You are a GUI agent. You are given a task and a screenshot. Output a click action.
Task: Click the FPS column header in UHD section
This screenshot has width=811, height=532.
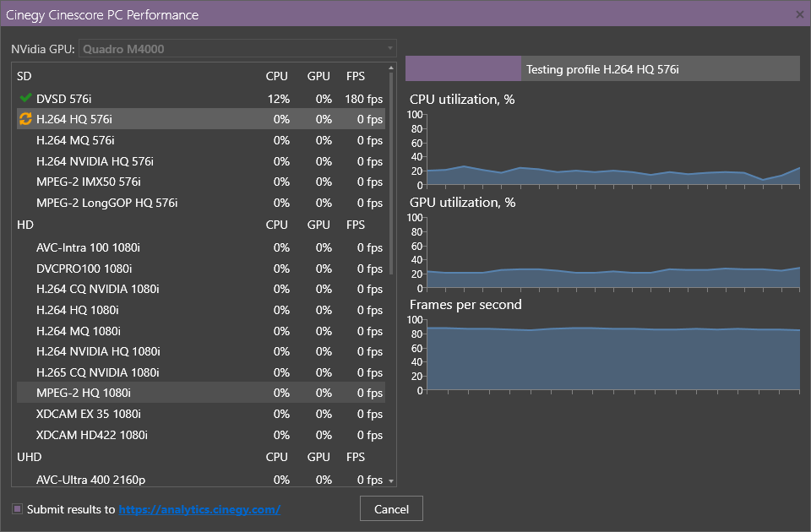(x=356, y=457)
